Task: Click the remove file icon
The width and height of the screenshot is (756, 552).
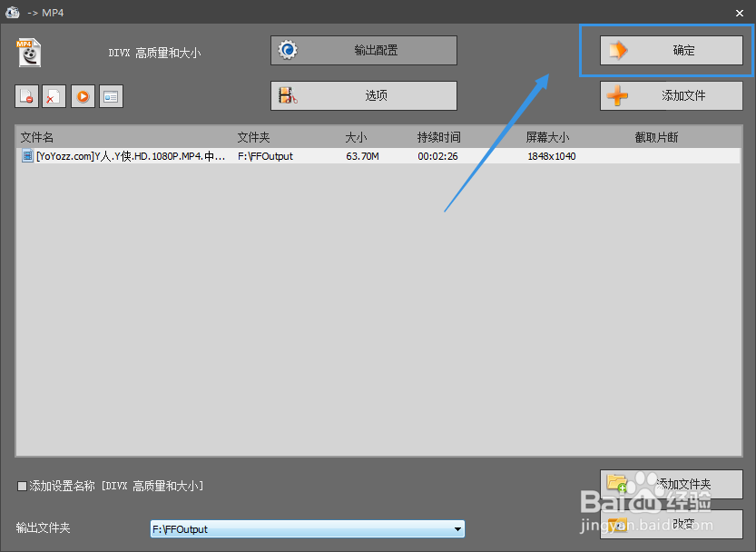Action: 26,96
